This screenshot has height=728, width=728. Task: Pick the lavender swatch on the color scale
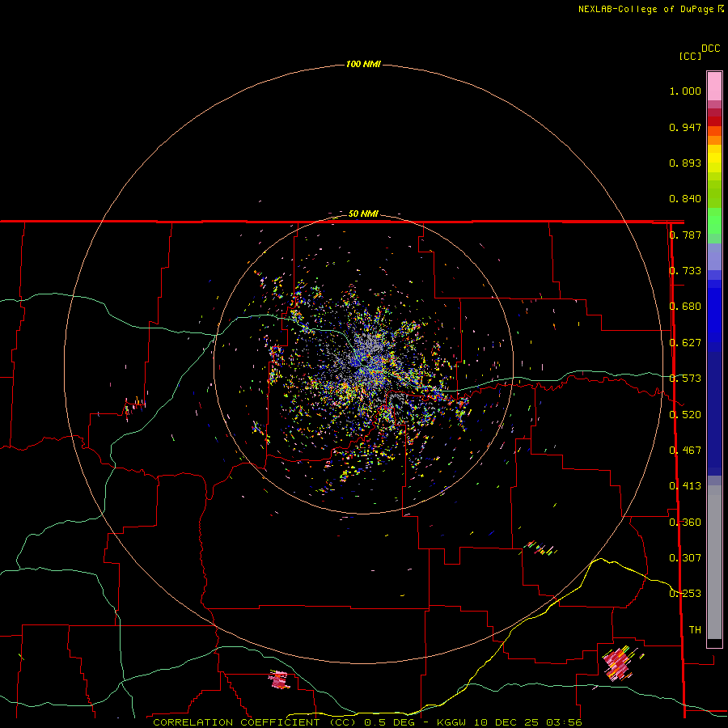pyautogui.click(x=714, y=256)
